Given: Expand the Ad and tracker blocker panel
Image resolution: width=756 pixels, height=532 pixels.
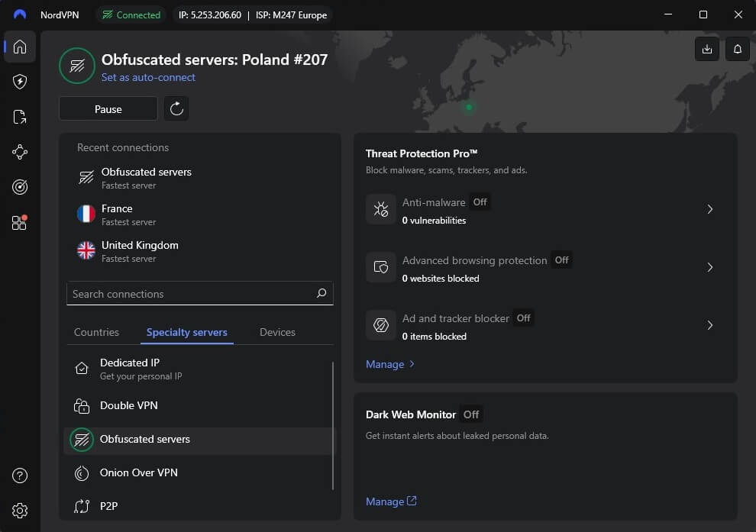Looking at the screenshot, I should coord(710,325).
